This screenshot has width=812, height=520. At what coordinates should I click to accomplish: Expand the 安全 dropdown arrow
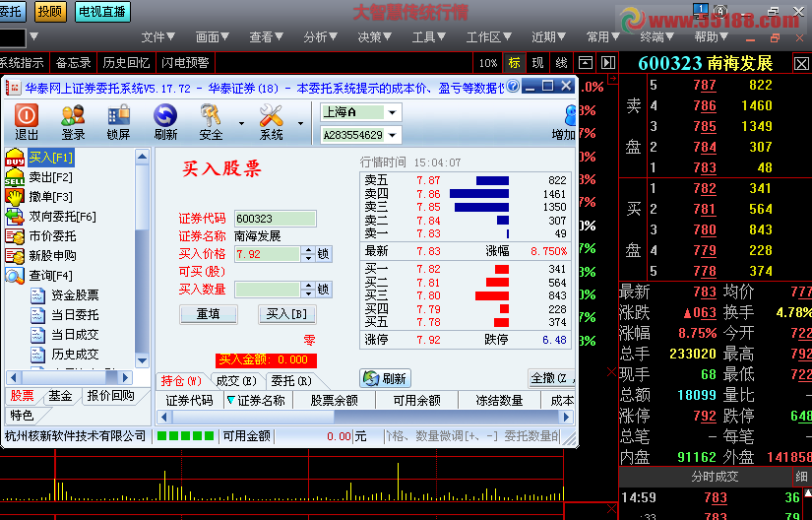pyautogui.click(x=241, y=123)
